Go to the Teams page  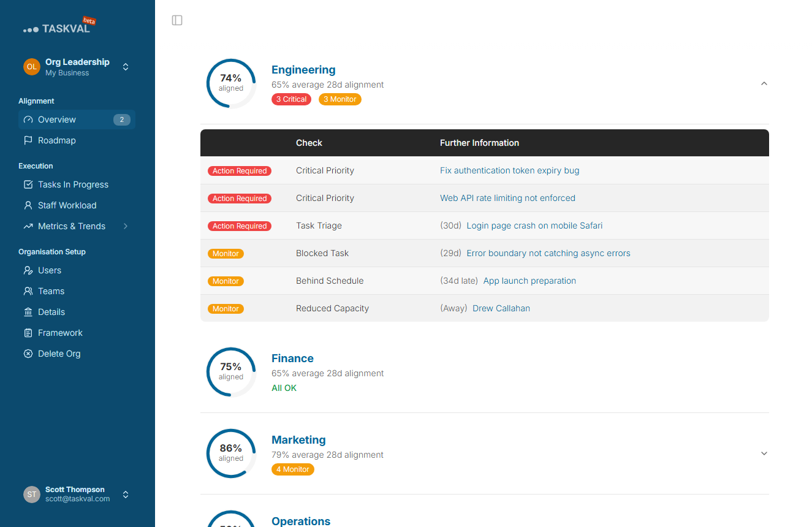pyautogui.click(x=77, y=291)
